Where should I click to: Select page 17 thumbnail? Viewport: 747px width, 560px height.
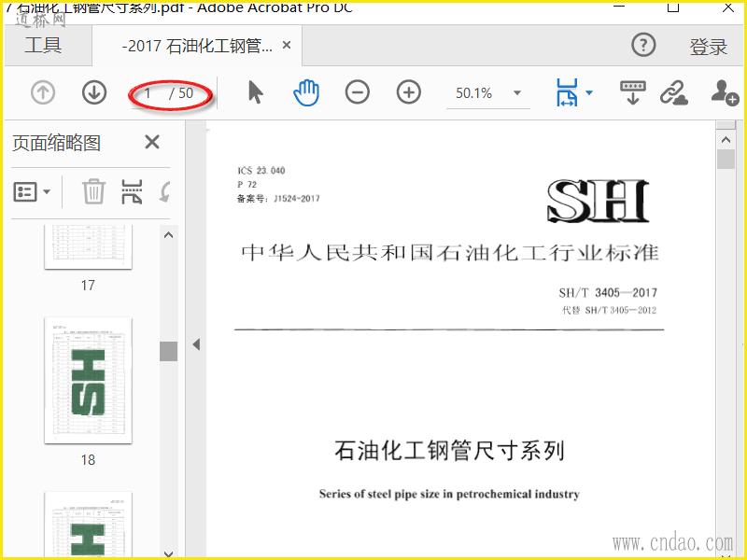[x=88, y=247]
